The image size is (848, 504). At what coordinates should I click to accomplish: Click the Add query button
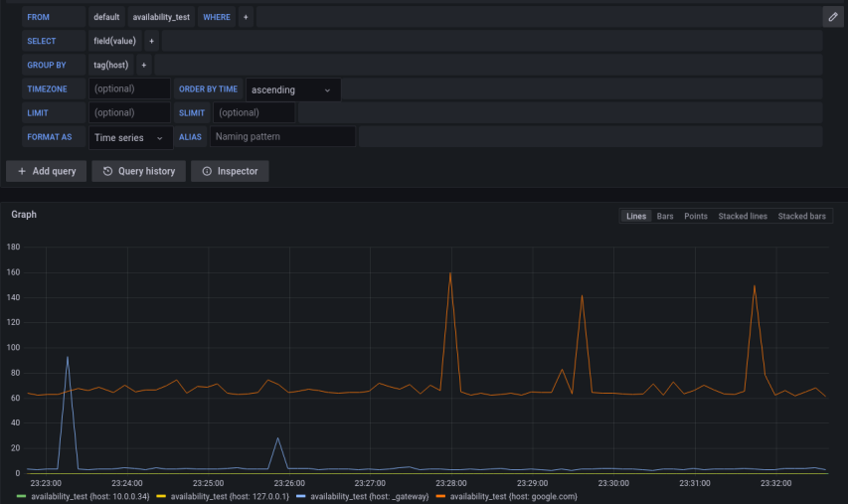pos(47,171)
